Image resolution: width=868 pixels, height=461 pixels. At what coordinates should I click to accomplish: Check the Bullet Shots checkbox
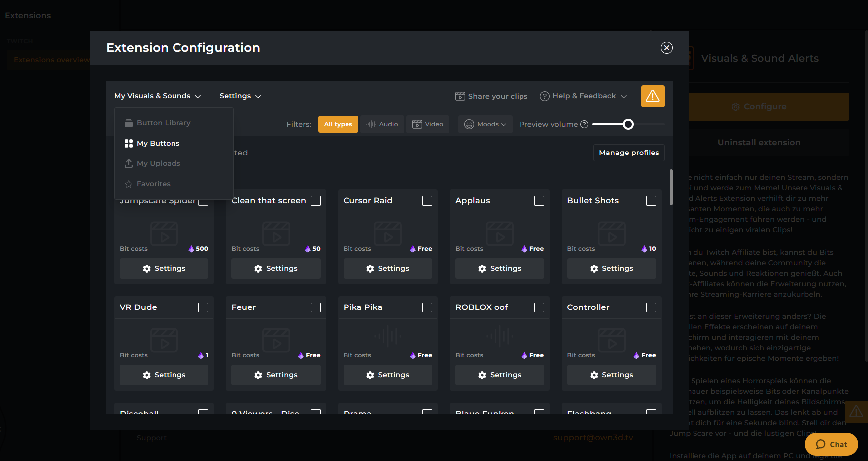click(651, 201)
